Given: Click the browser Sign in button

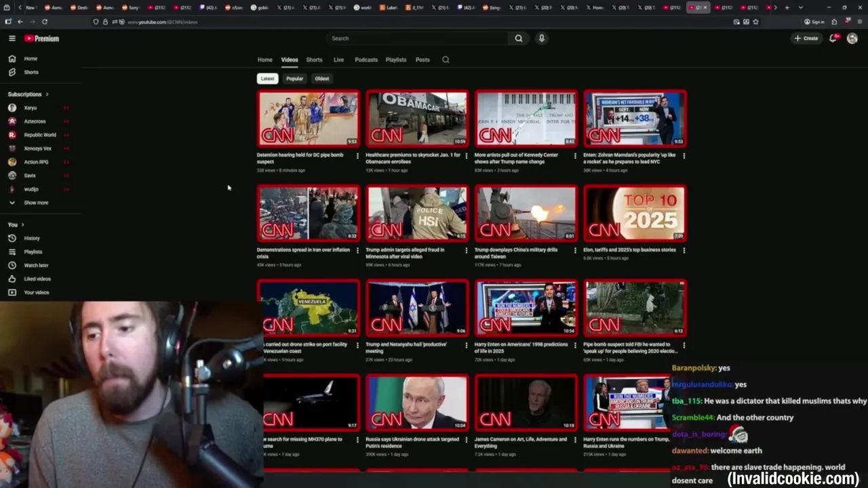Looking at the screenshot, I should point(814,22).
